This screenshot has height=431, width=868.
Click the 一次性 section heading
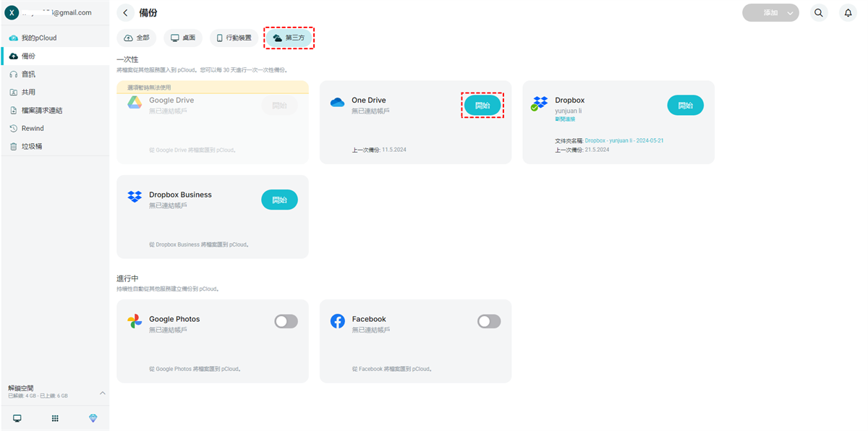[x=127, y=59]
